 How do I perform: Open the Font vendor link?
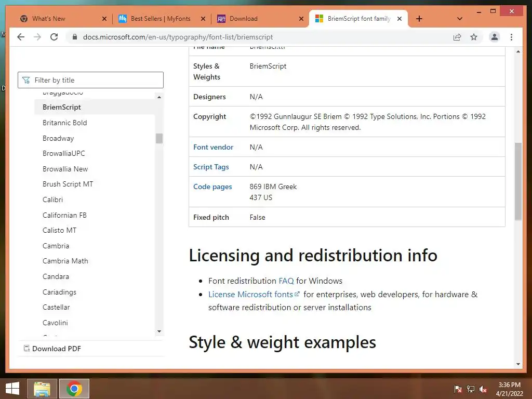click(x=213, y=147)
